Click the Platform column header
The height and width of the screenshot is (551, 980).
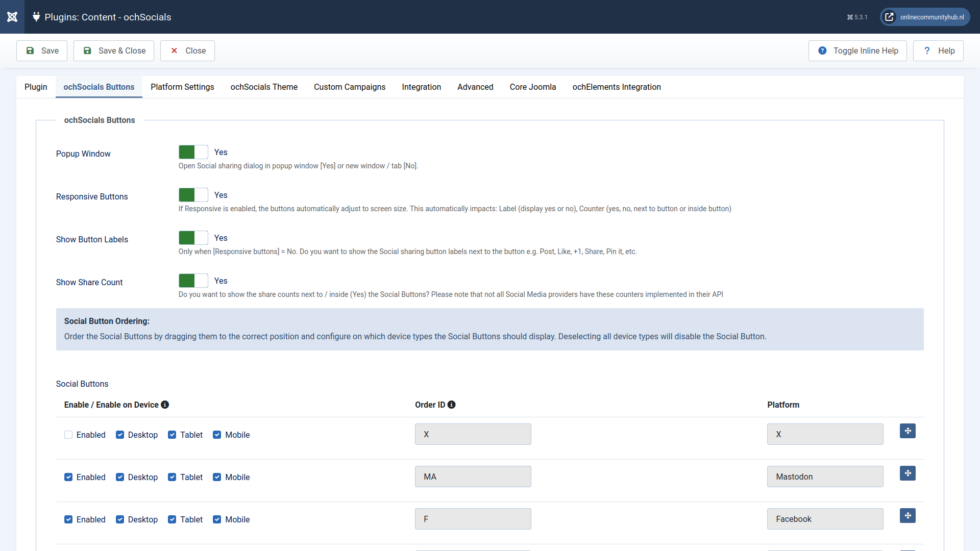click(783, 405)
